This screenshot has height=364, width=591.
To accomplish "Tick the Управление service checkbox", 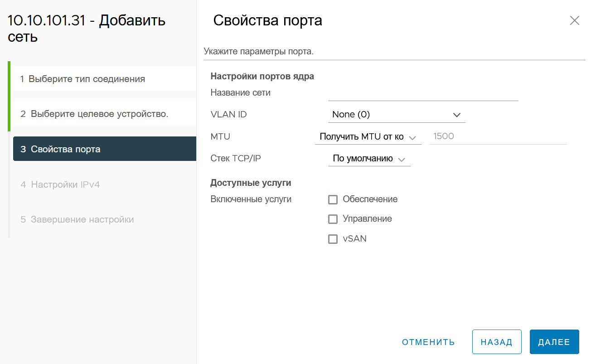I will [333, 219].
